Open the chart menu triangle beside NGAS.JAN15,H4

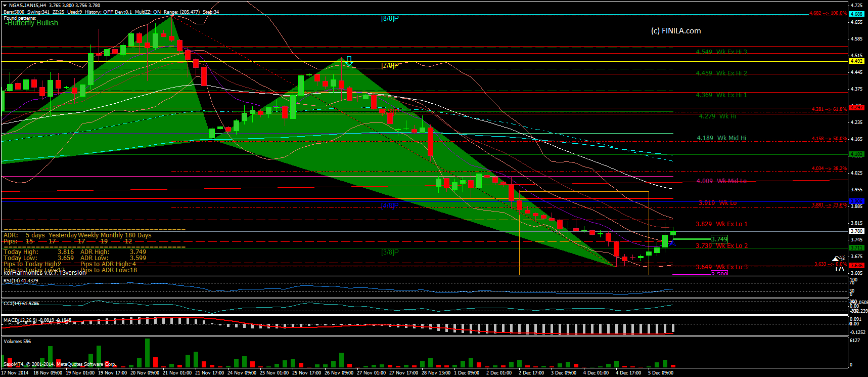[5, 5]
